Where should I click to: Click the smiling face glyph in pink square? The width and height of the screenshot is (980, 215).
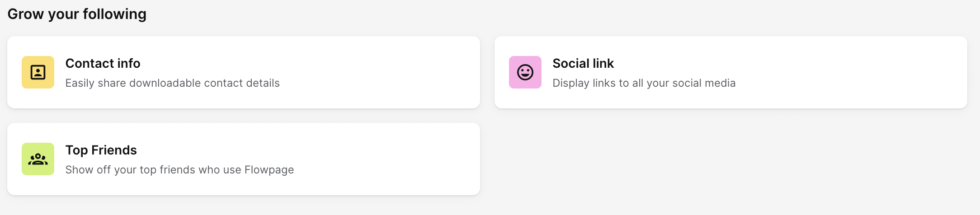(525, 72)
